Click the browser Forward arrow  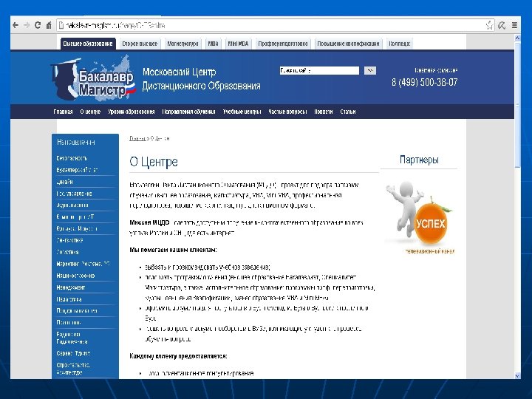click(x=27, y=25)
